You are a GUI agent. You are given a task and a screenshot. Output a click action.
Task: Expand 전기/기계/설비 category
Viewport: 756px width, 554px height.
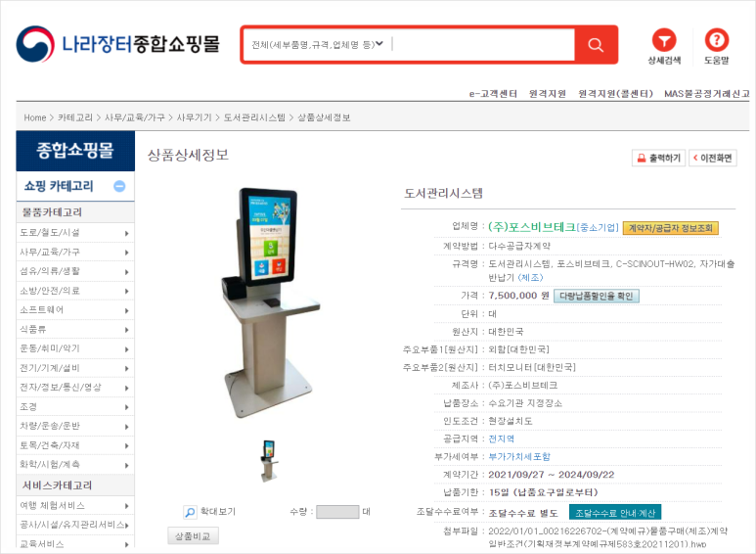(75, 368)
